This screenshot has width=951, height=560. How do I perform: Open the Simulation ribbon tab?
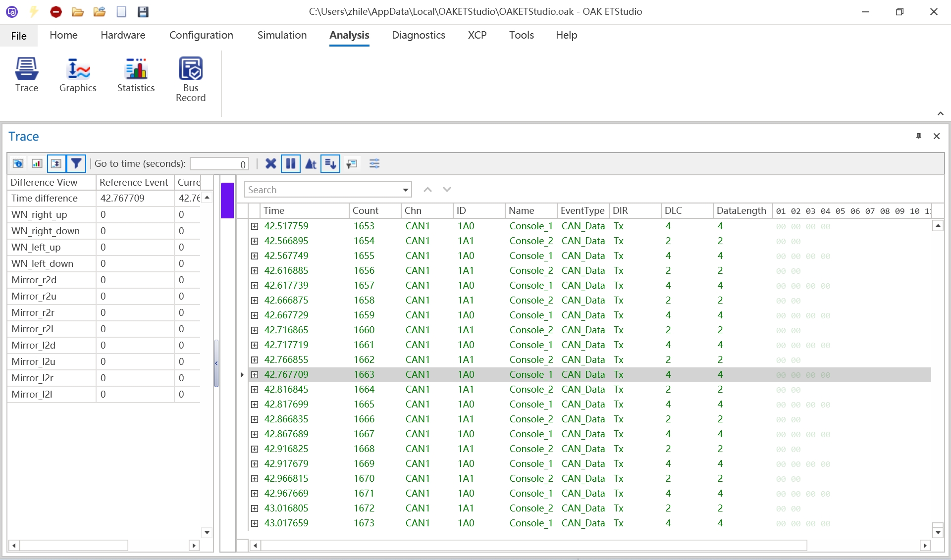282,35
